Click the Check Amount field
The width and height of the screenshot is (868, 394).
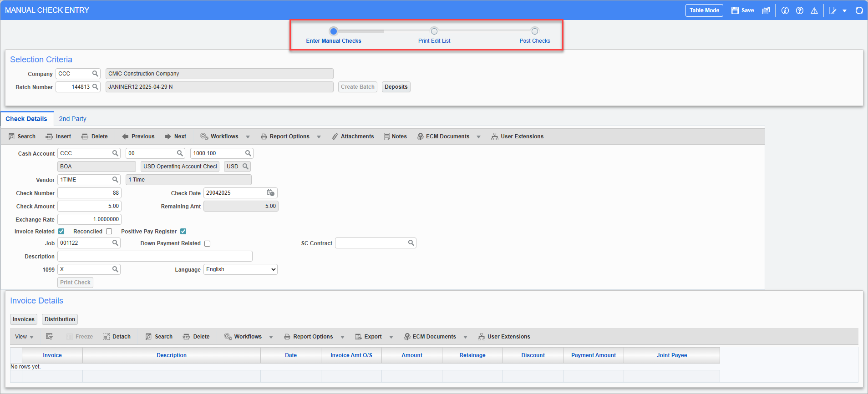(89, 206)
